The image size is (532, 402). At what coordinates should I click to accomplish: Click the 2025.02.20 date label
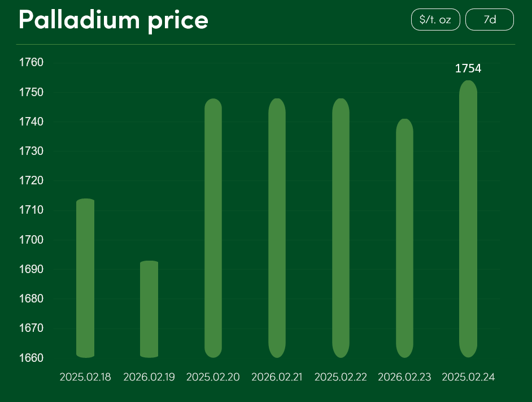click(213, 377)
